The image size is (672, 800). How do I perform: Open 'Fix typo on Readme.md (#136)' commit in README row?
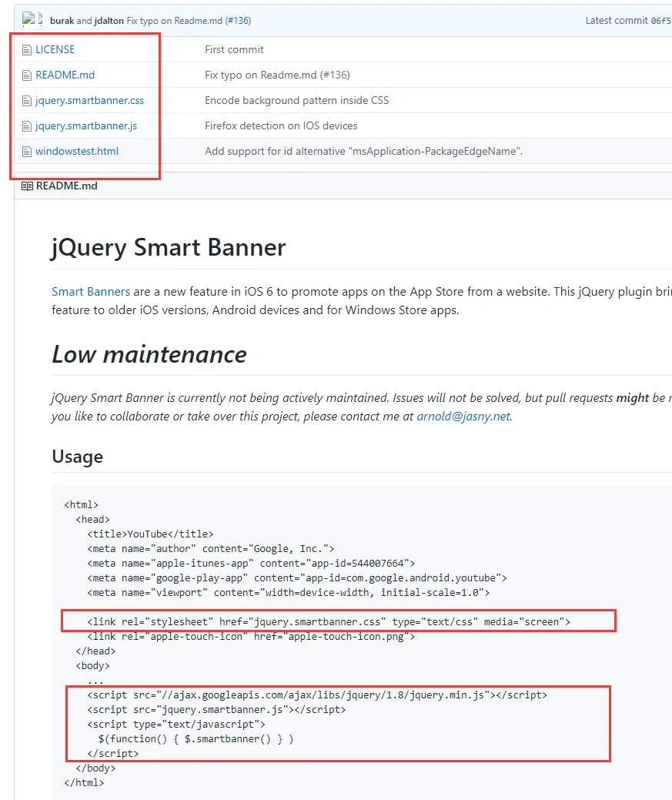[x=277, y=75]
